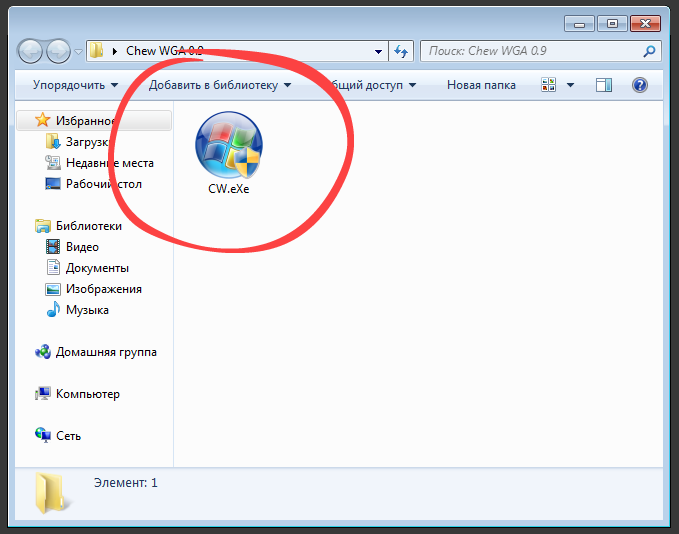The width and height of the screenshot is (679, 534).
Task: Open the view options dropdown arrow
Action: 570,85
